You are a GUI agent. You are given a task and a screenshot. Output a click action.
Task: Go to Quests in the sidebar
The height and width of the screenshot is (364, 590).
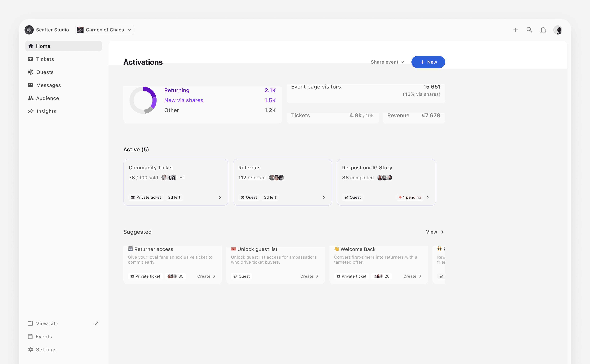click(x=45, y=72)
